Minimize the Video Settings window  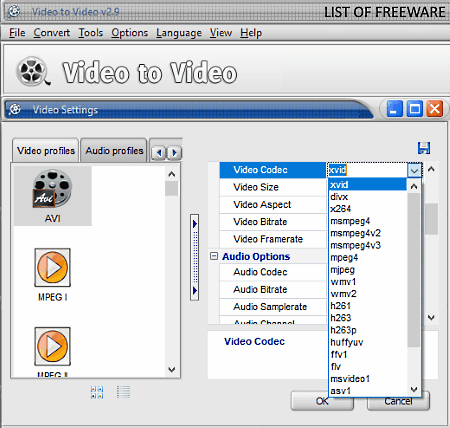coord(394,109)
